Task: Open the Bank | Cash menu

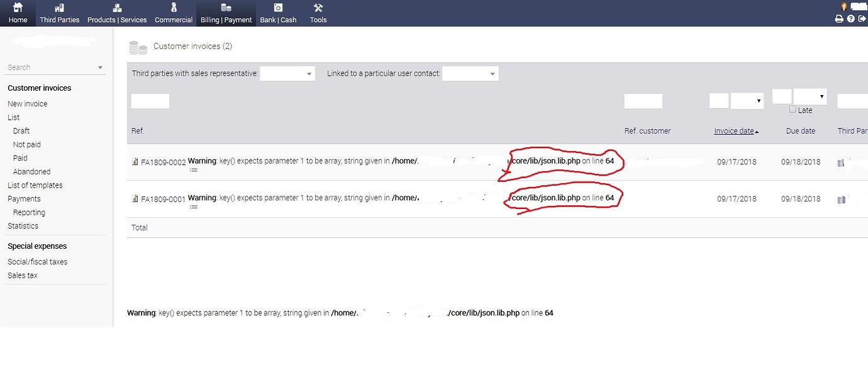Action: (278, 13)
